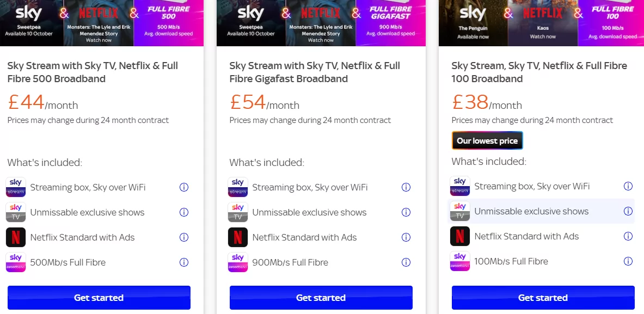Click Sky TV icon in Fibre 100 card
This screenshot has height=314, width=644.
coord(460,211)
